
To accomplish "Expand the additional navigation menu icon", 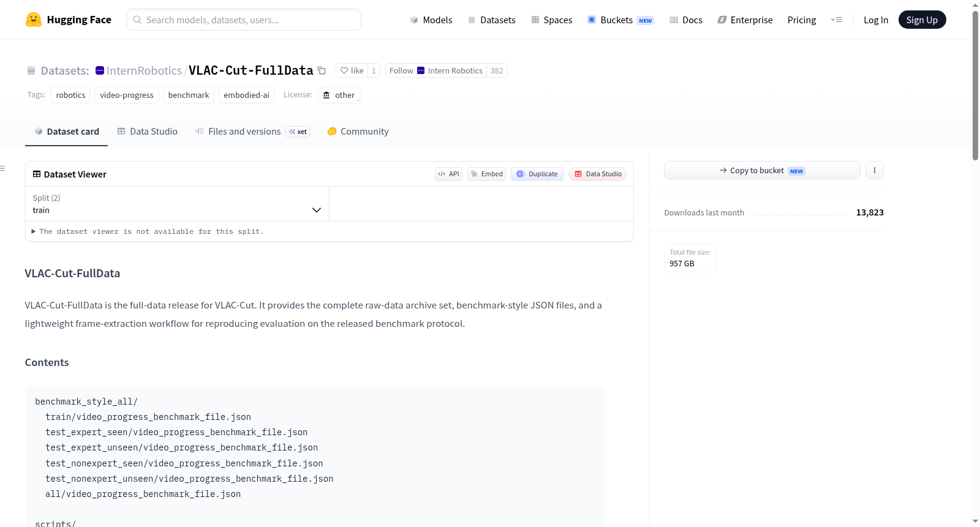I will (x=836, y=20).
